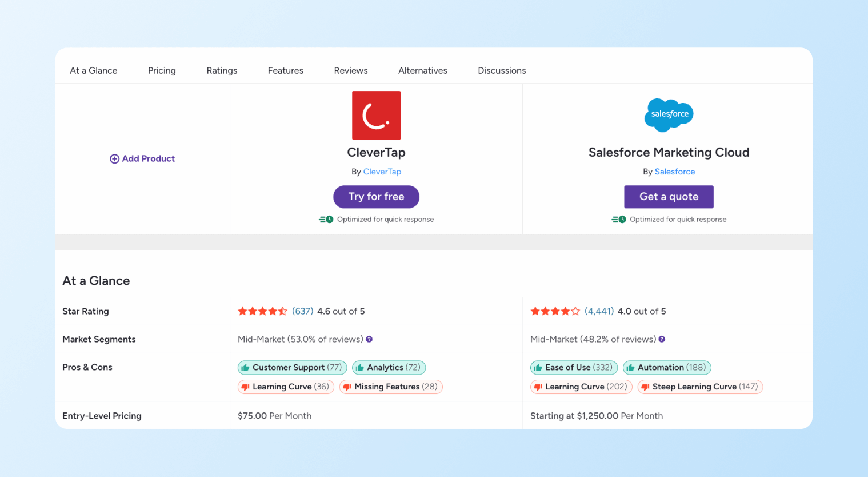
Task: Click CleverTap quick response clock icon
Action: pos(326,220)
